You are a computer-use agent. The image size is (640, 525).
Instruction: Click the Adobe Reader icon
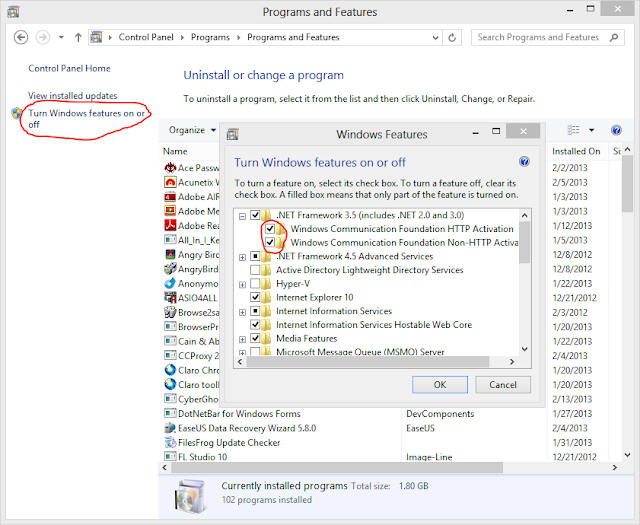[x=170, y=225]
